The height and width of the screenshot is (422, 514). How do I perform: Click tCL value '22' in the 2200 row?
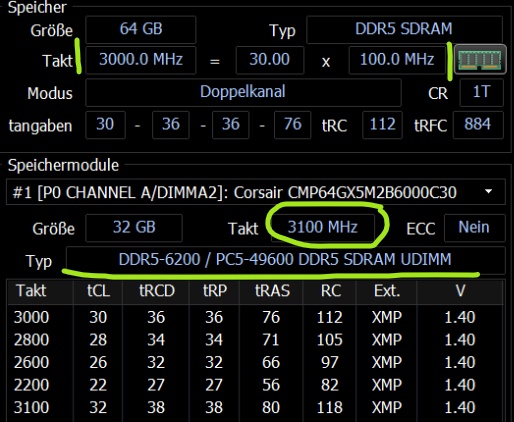[x=98, y=385]
